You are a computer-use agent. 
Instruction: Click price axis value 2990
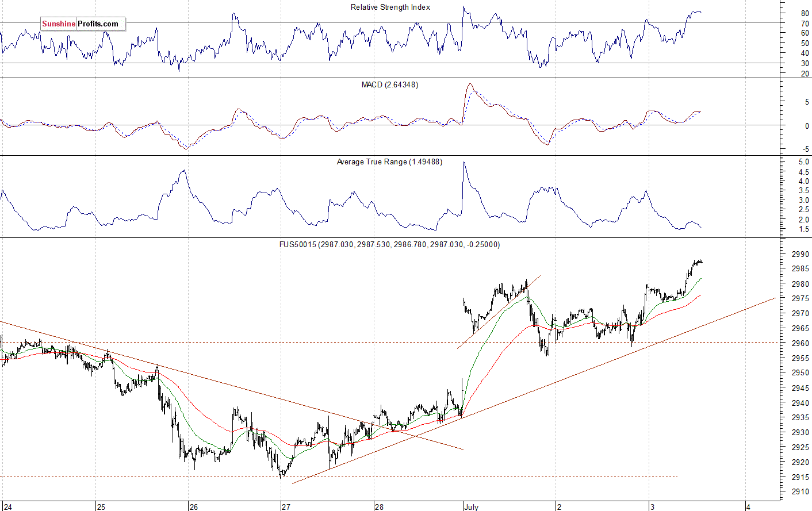click(x=801, y=254)
